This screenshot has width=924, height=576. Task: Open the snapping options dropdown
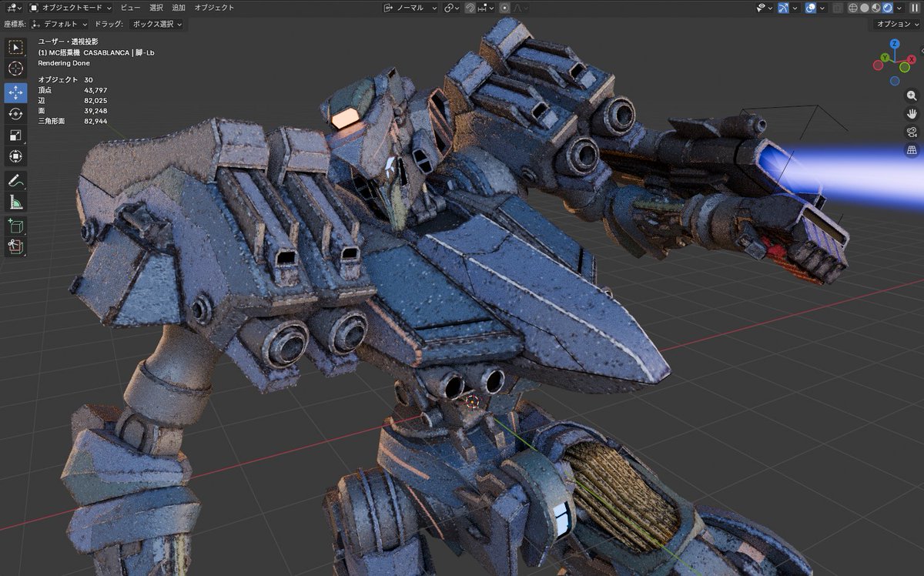click(x=486, y=7)
